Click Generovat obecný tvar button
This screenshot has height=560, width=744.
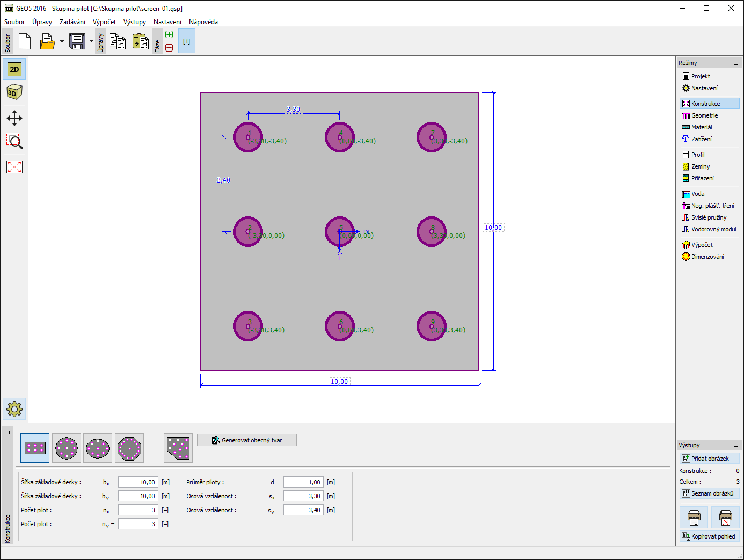(247, 440)
